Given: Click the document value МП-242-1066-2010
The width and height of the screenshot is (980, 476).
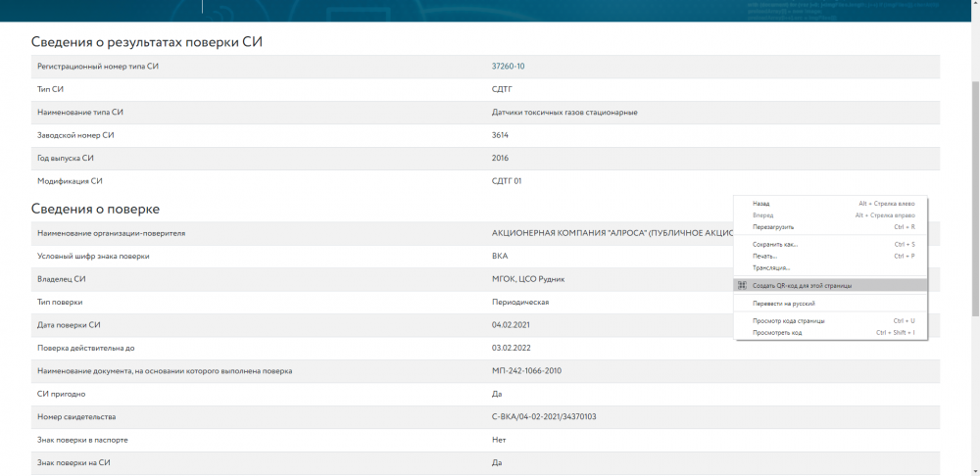Looking at the screenshot, I should (526, 371).
